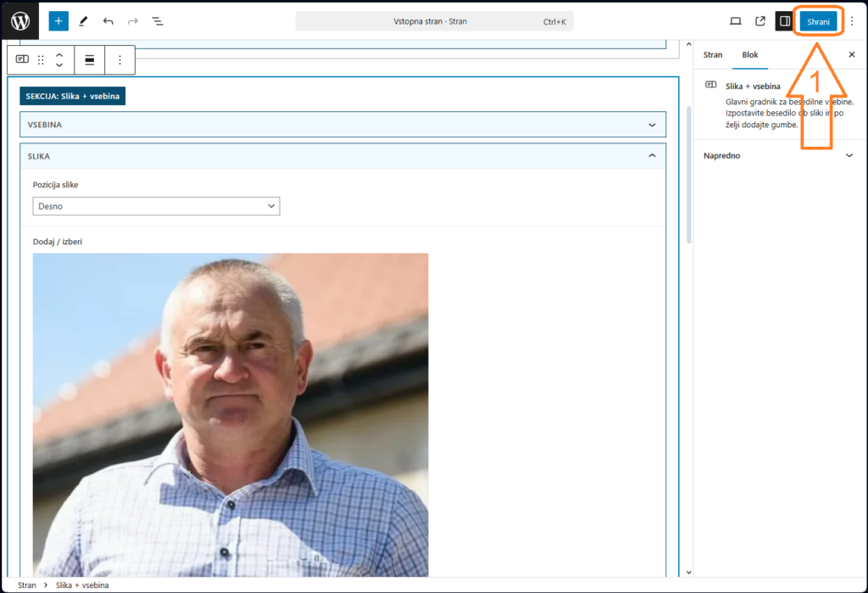Toggle the settings sidebar panel
This screenshot has width=868, height=593.
[785, 21]
